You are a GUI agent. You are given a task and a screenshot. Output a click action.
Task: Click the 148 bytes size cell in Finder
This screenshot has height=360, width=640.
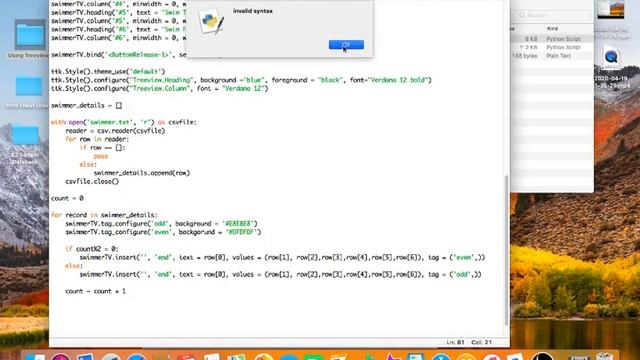525,56
